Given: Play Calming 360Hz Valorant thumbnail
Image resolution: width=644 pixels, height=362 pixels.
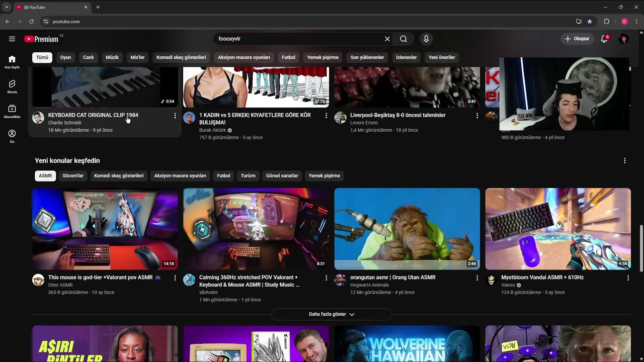Looking at the screenshot, I should pos(256,229).
